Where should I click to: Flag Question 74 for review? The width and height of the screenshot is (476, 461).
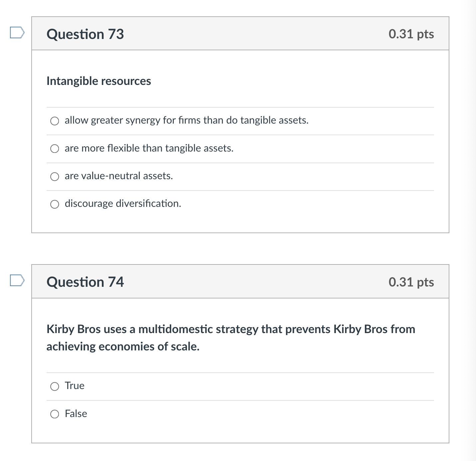click(x=17, y=280)
